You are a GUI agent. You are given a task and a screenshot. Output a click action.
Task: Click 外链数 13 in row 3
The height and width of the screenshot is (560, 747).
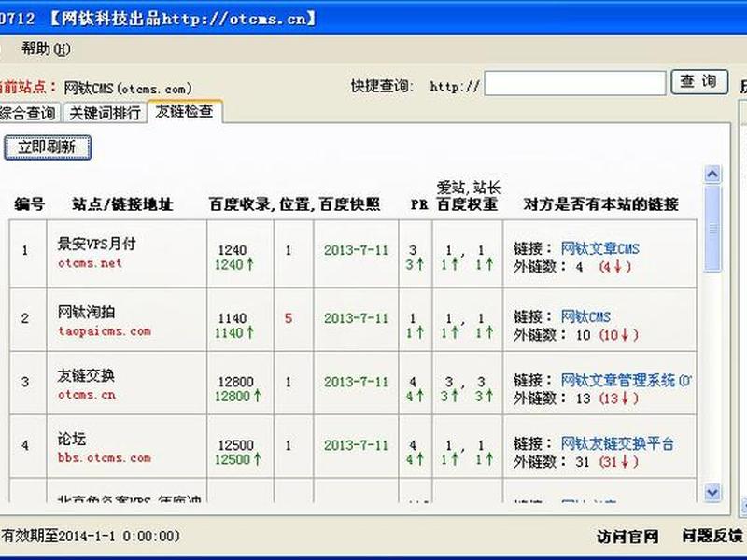pos(552,399)
